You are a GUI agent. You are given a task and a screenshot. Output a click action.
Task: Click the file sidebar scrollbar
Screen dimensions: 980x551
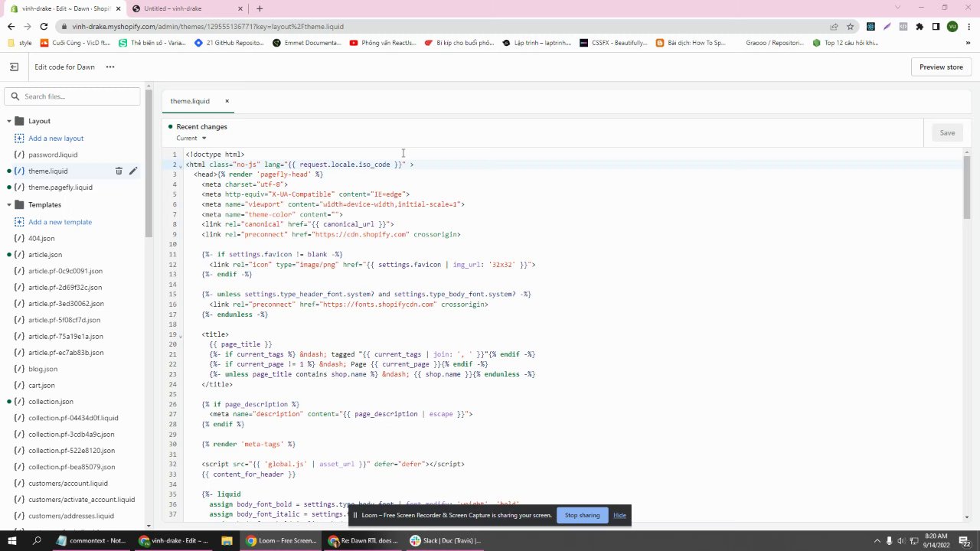tap(149, 165)
